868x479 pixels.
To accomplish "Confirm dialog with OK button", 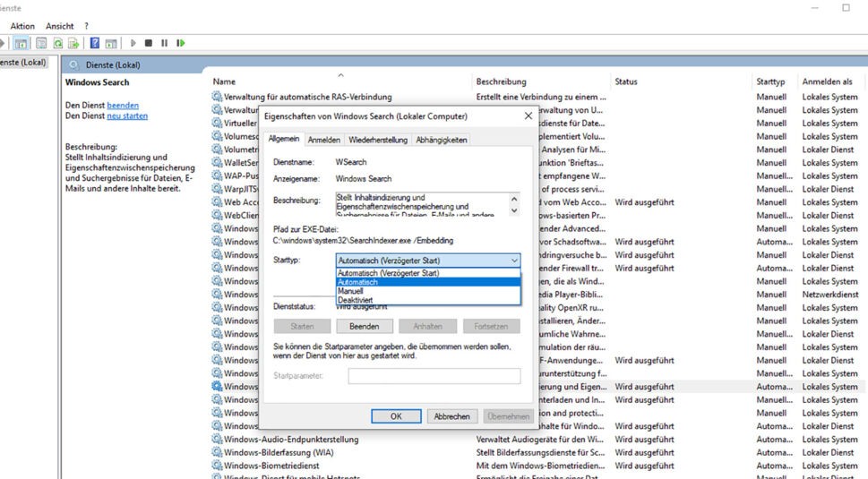I will tap(396, 416).
